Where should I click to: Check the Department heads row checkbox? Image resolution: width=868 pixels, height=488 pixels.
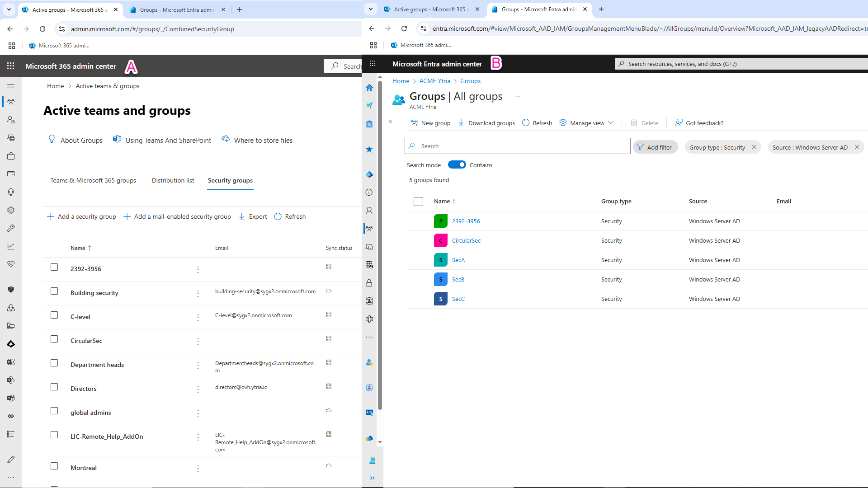click(54, 363)
